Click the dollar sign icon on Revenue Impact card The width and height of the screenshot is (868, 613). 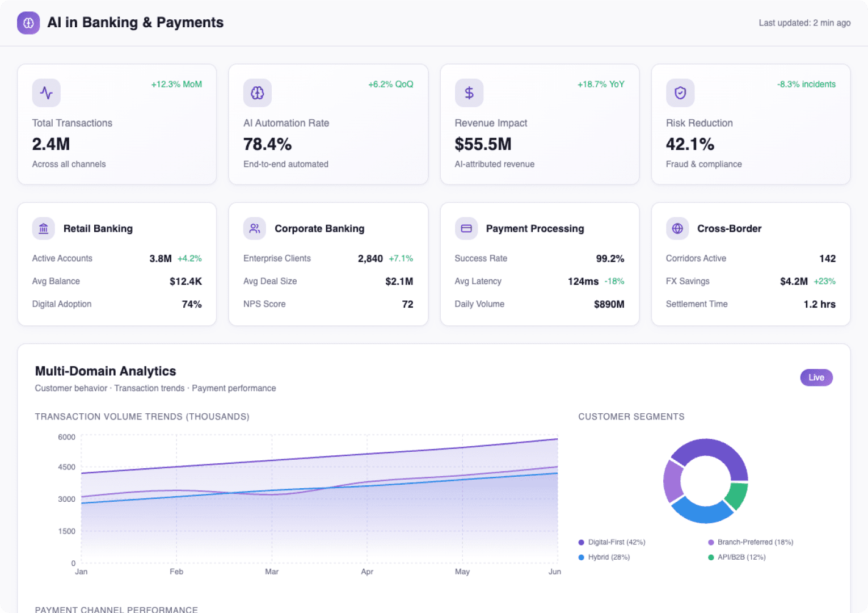coord(469,93)
